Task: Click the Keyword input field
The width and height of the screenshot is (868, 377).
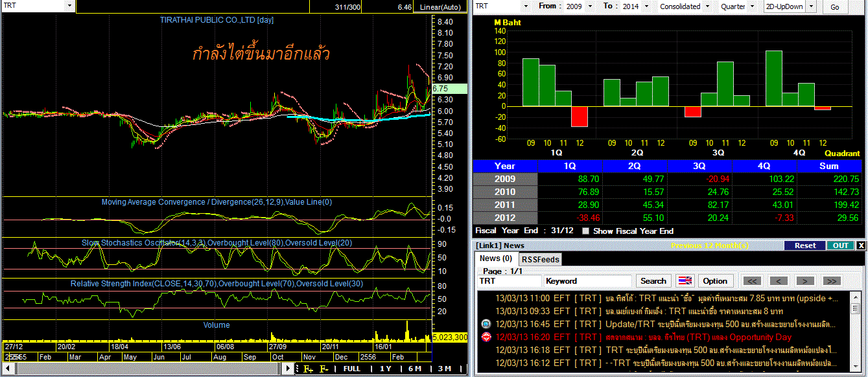Action: pos(588,281)
